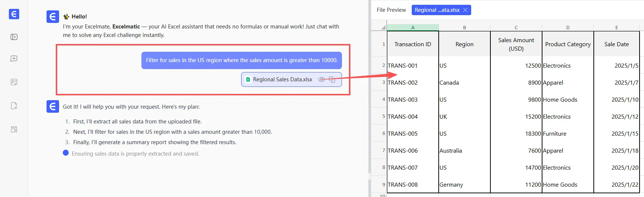This screenshot has height=197, width=644.
Task: Toggle preview eye icon for Regional Sales Data.xlsx
Action: coord(322,79)
